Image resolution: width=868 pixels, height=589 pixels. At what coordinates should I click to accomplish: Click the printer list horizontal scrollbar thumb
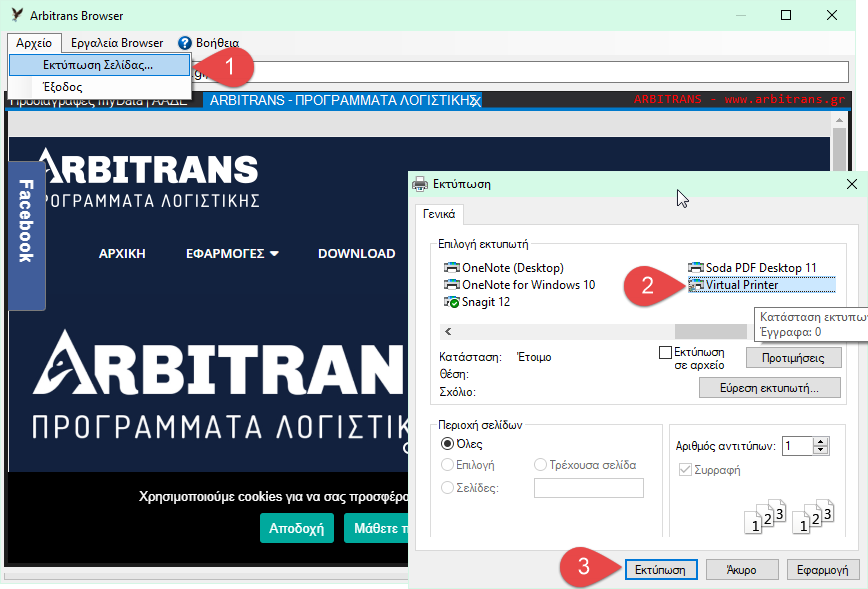click(x=710, y=332)
